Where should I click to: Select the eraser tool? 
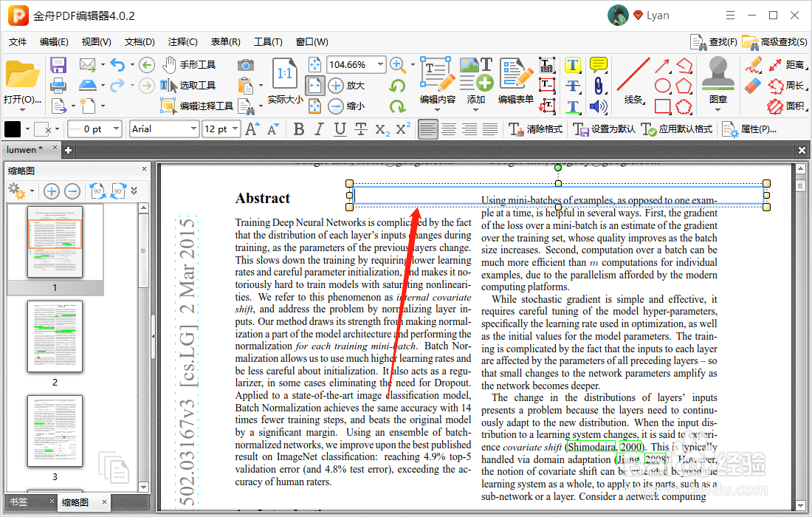(x=754, y=86)
